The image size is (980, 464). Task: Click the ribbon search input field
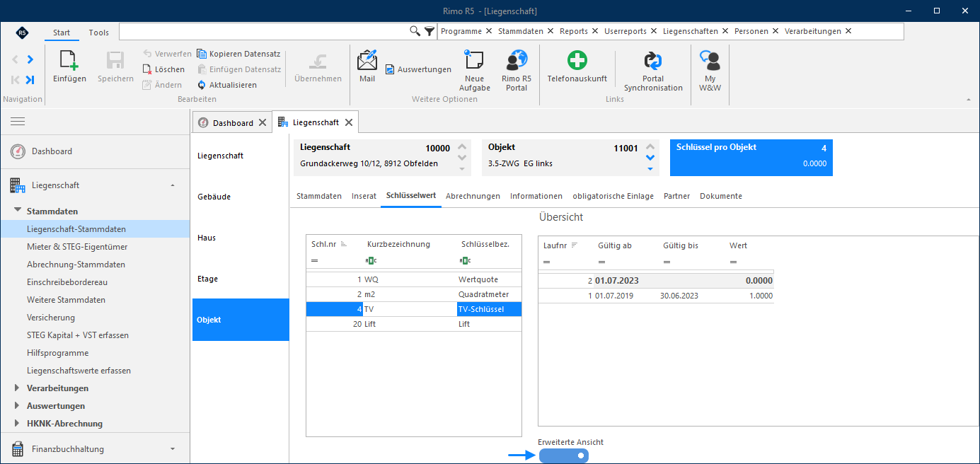(x=264, y=31)
